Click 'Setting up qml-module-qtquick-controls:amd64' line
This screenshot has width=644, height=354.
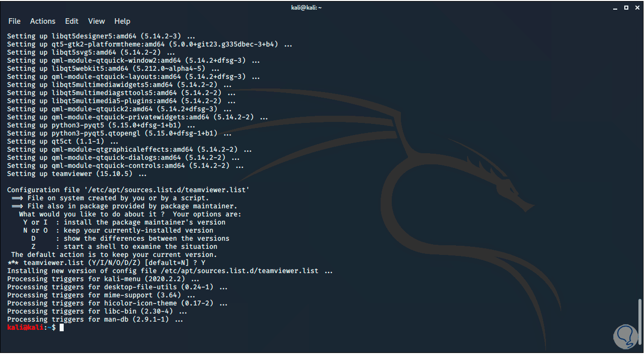pyautogui.click(x=125, y=166)
